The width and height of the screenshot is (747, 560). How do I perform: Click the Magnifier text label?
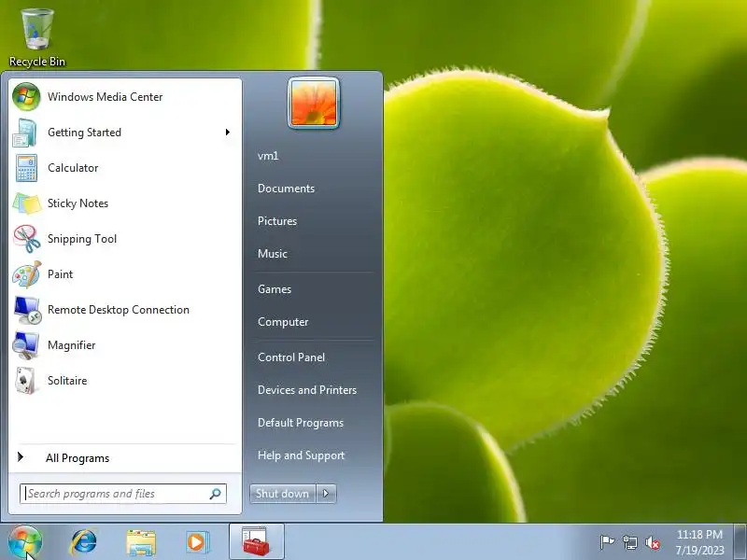point(72,345)
